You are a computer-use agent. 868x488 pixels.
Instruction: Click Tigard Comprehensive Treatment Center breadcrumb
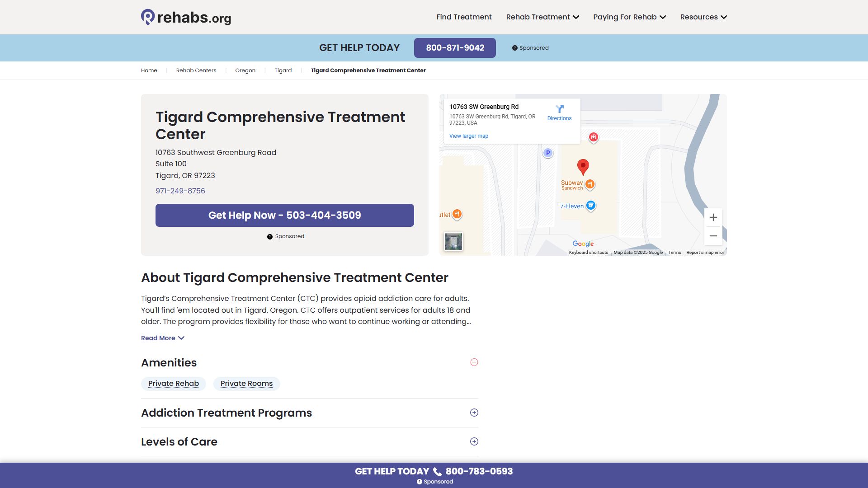[368, 70]
